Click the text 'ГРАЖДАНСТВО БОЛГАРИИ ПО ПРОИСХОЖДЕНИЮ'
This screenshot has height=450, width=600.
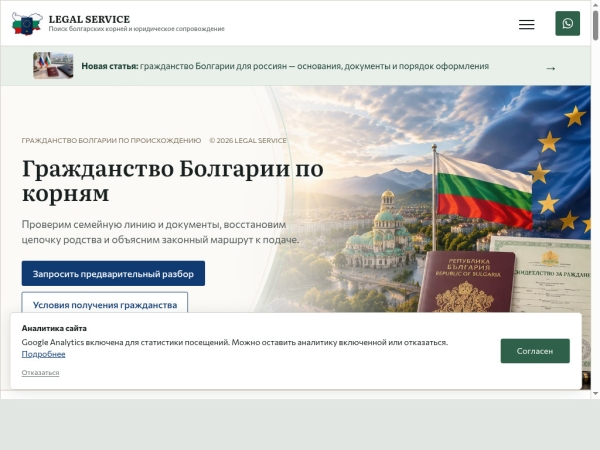[x=111, y=140]
